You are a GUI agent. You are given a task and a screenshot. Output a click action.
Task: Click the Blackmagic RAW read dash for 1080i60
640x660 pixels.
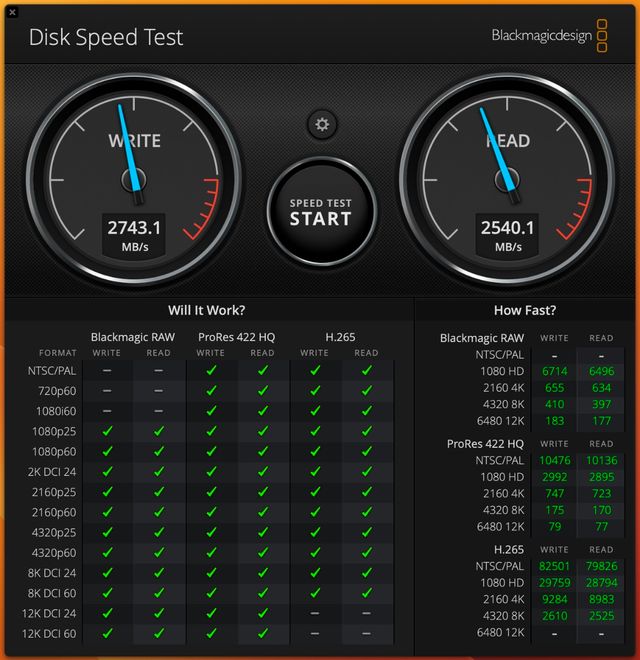[158, 411]
